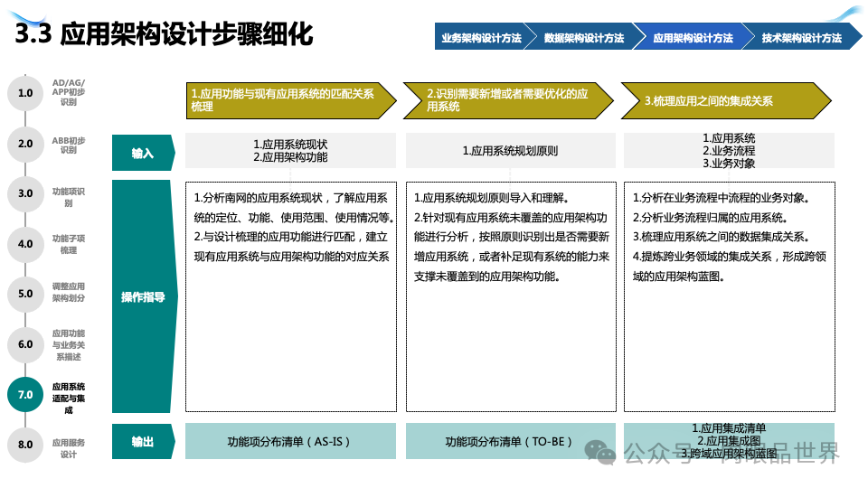Click step circle 1.0
868x488 pixels.
[x=25, y=93]
